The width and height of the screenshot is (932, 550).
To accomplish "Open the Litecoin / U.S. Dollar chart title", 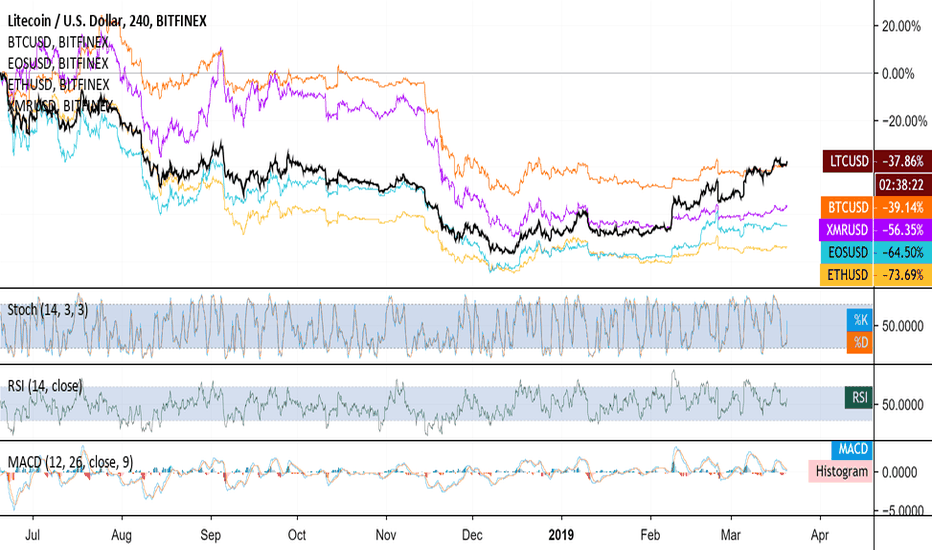I will point(107,21).
